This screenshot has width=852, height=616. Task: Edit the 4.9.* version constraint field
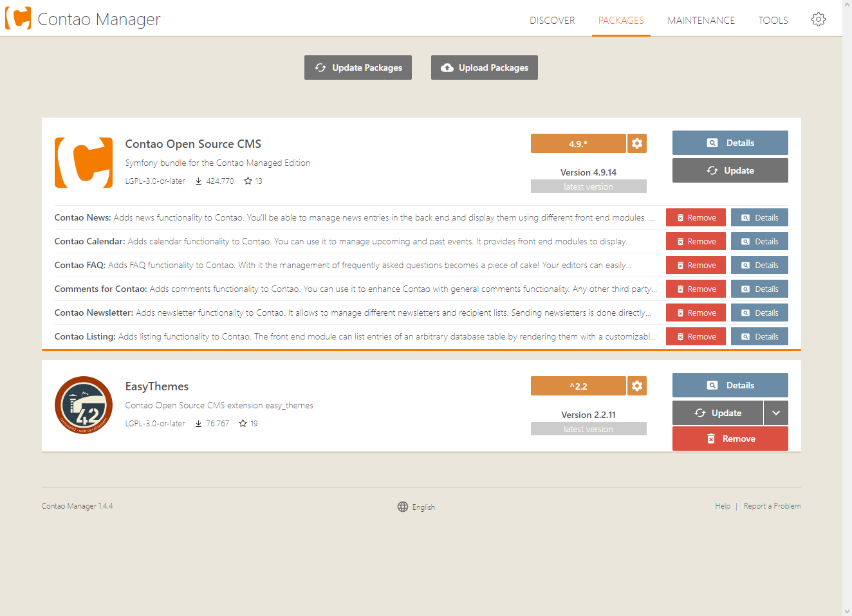tap(578, 143)
